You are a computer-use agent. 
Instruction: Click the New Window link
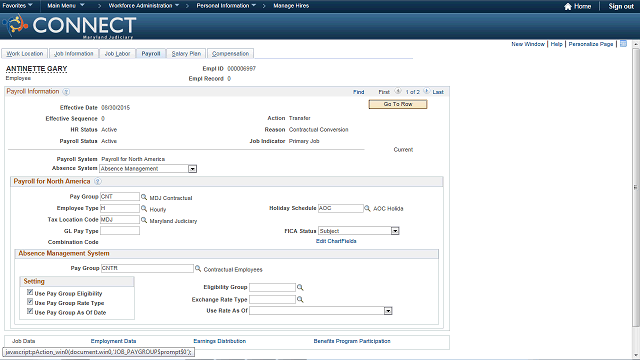tap(528, 44)
